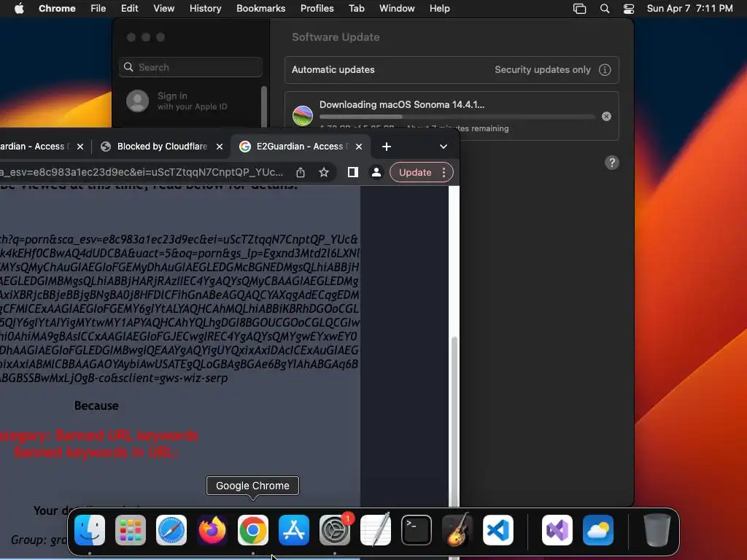Viewport: 747px width, 560px height.
Task: Bookmark this page with the star icon
Action: (x=324, y=172)
